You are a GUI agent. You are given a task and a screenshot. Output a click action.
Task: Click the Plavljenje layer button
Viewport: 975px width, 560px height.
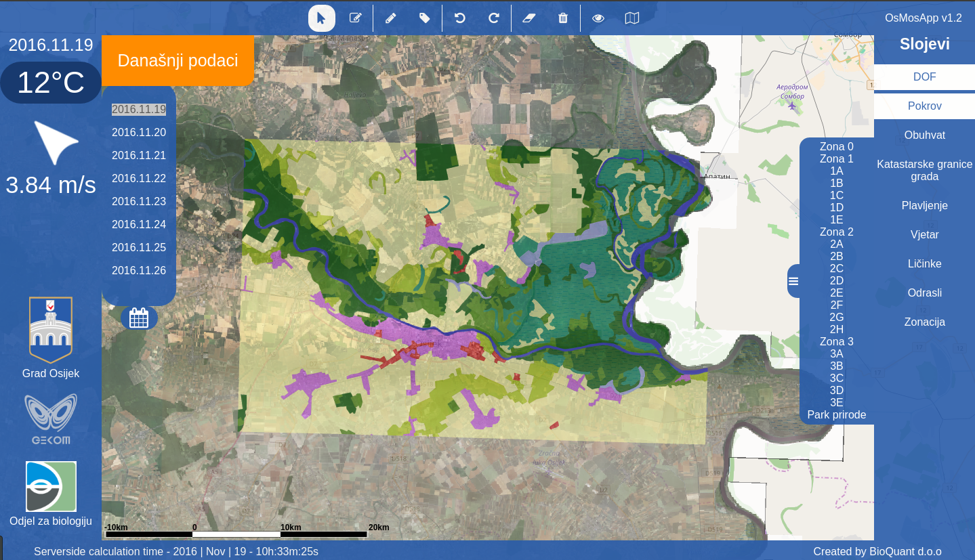pos(924,206)
